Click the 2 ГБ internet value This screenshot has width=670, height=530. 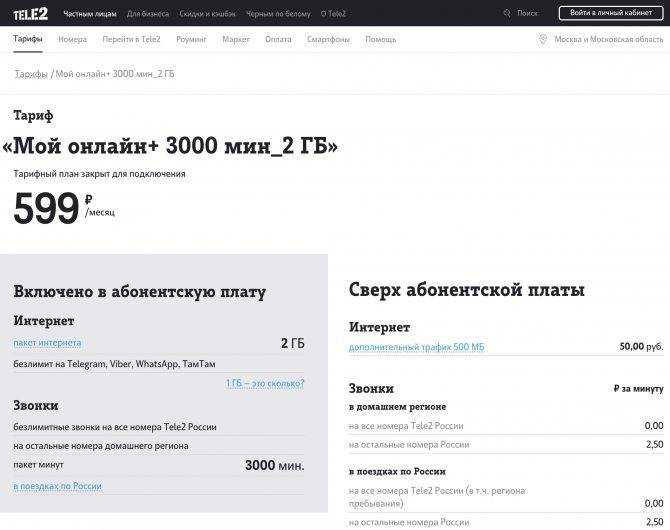(x=293, y=343)
